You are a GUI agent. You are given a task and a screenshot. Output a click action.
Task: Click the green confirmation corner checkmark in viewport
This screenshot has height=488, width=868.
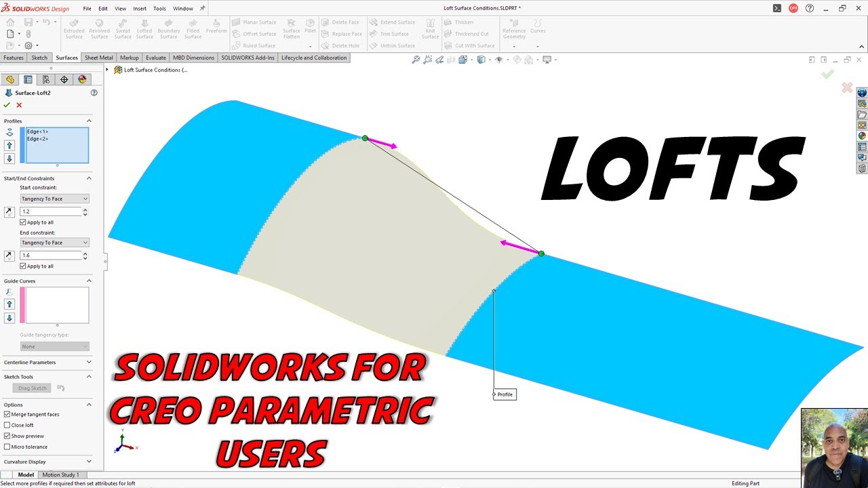[827, 74]
